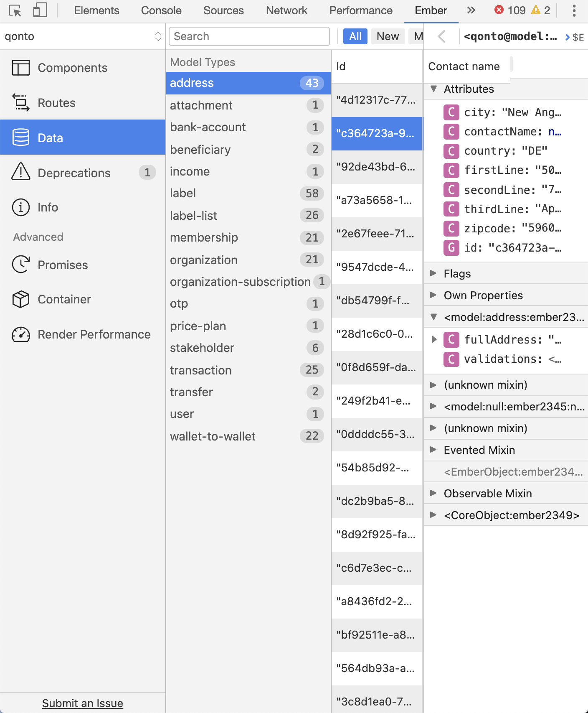The image size is (588, 713).
Task: Open the EmberObject:ember234 row
Action: tap(506, 471)
